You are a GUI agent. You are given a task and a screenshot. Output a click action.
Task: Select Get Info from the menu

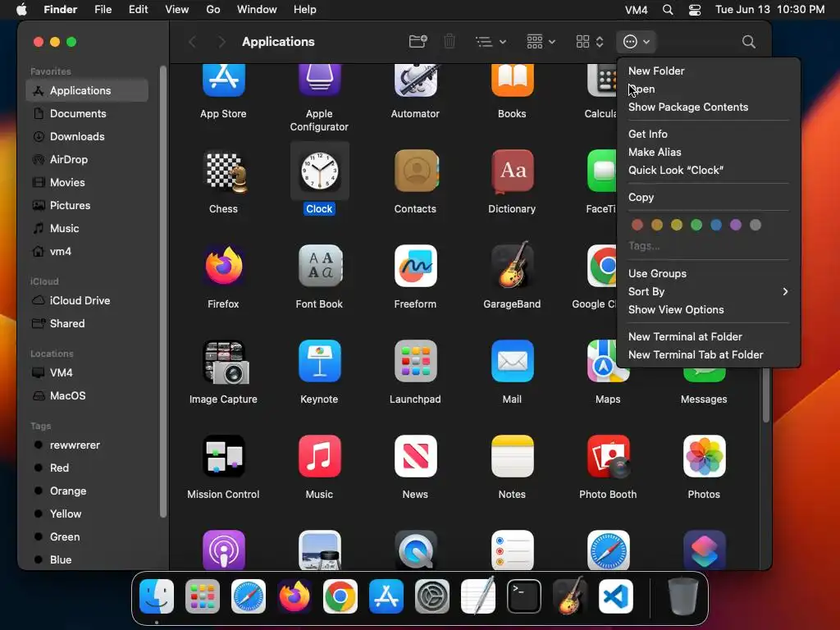tap(708, 134)
